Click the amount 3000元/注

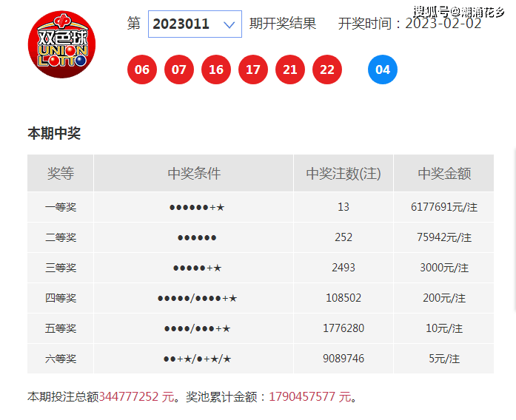[444, 268]
